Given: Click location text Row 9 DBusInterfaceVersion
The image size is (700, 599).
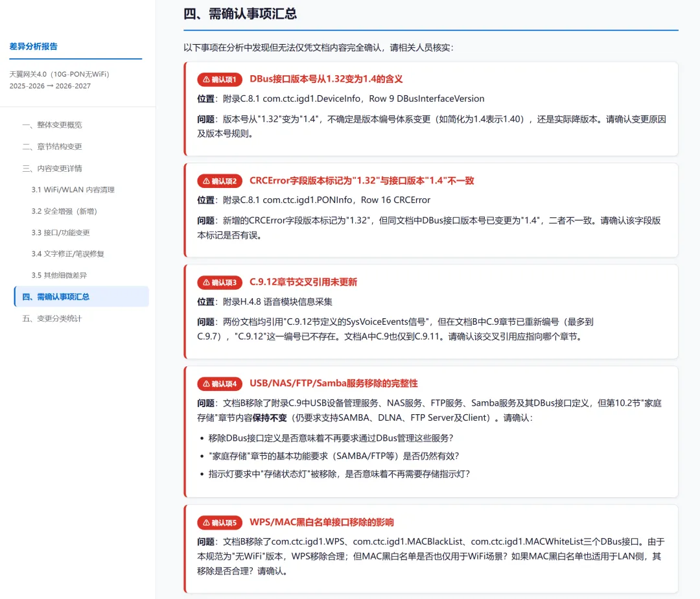Looking at the screenshot, I should (x=428, y=99).
